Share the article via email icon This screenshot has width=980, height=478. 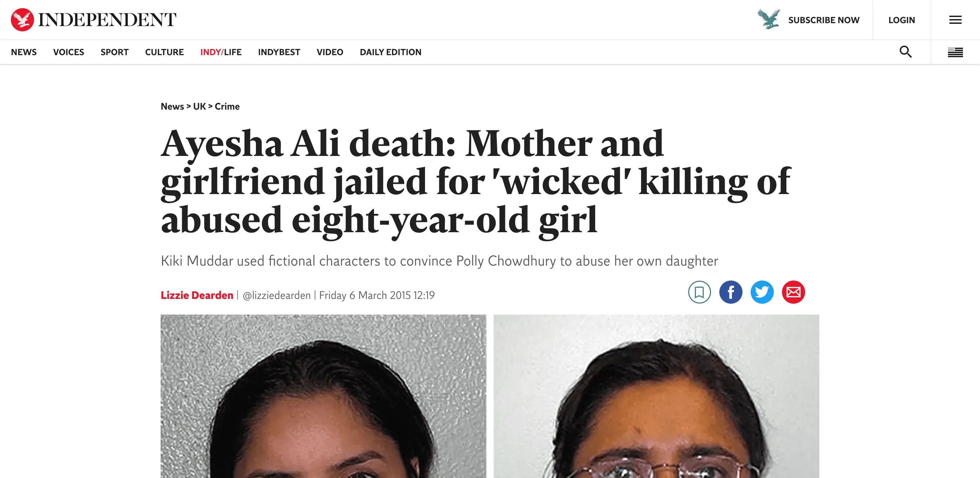pyautogui.click(x=793, y=292)
